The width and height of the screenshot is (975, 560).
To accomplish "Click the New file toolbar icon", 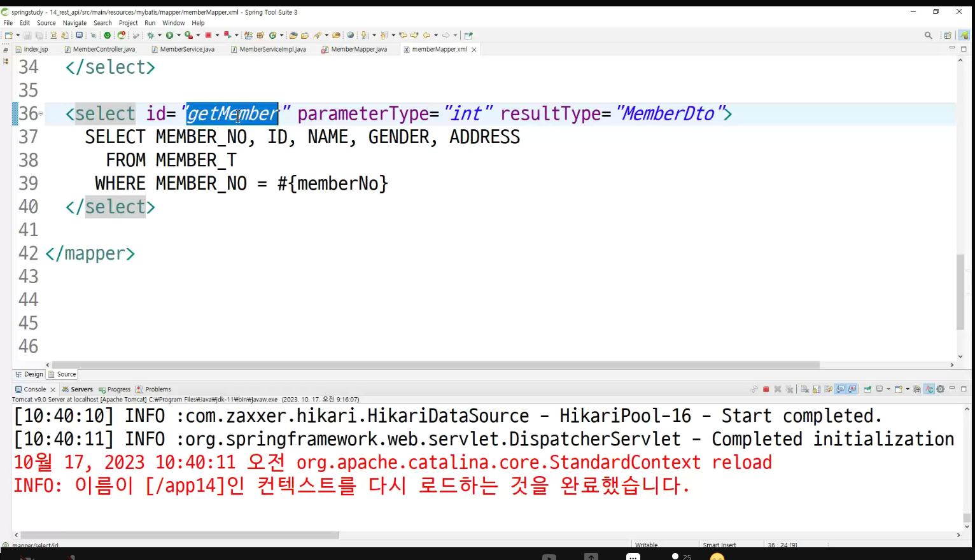I will [8, 36].
